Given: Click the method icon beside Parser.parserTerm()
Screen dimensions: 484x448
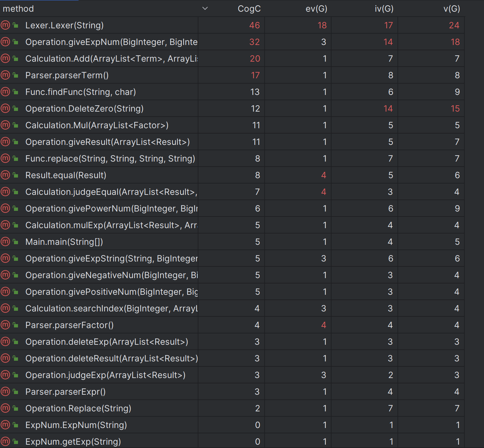Looking at the screenshot, I should point(5,75).
